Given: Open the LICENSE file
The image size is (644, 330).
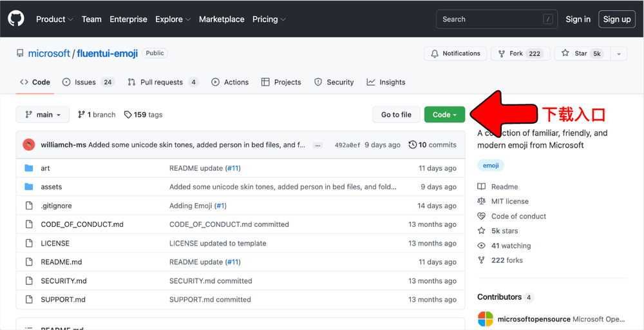Looking at the screenshot, I should click(55, 243).
